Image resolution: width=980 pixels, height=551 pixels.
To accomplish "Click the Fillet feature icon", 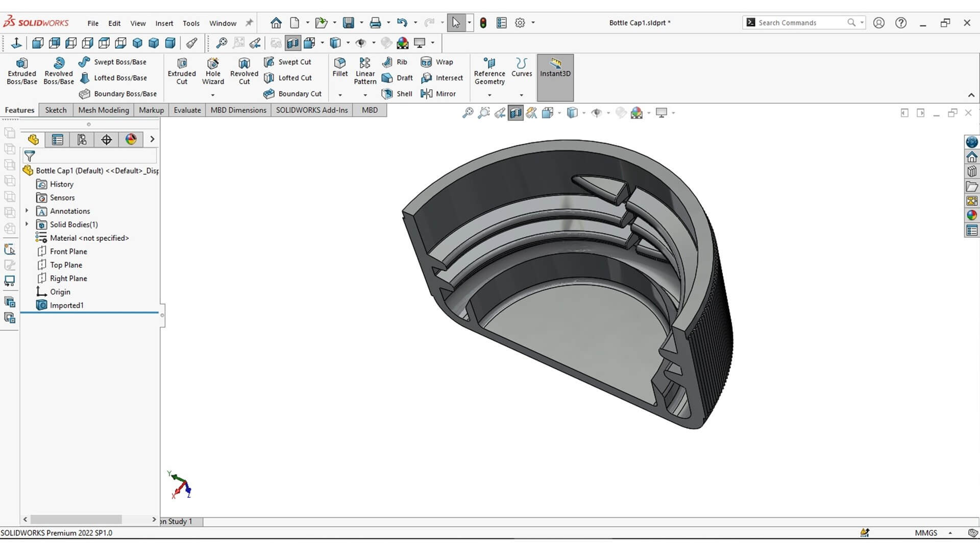I will tap(340, 67).
